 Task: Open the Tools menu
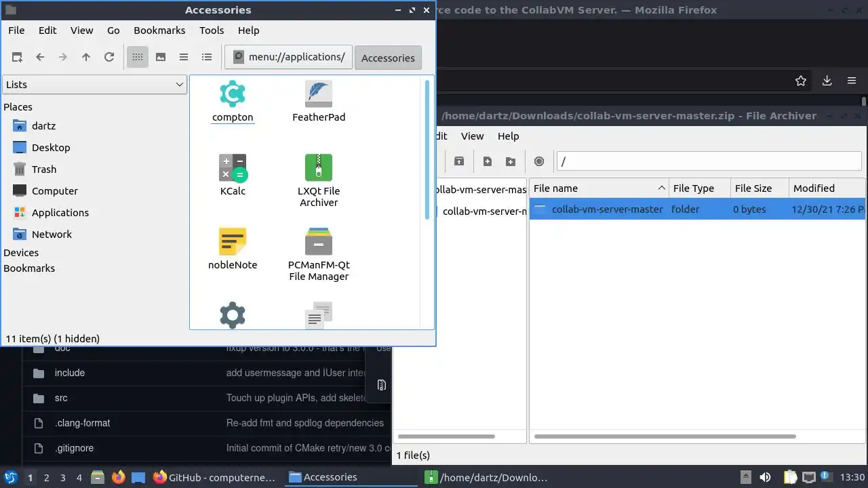tap(212, 30)
